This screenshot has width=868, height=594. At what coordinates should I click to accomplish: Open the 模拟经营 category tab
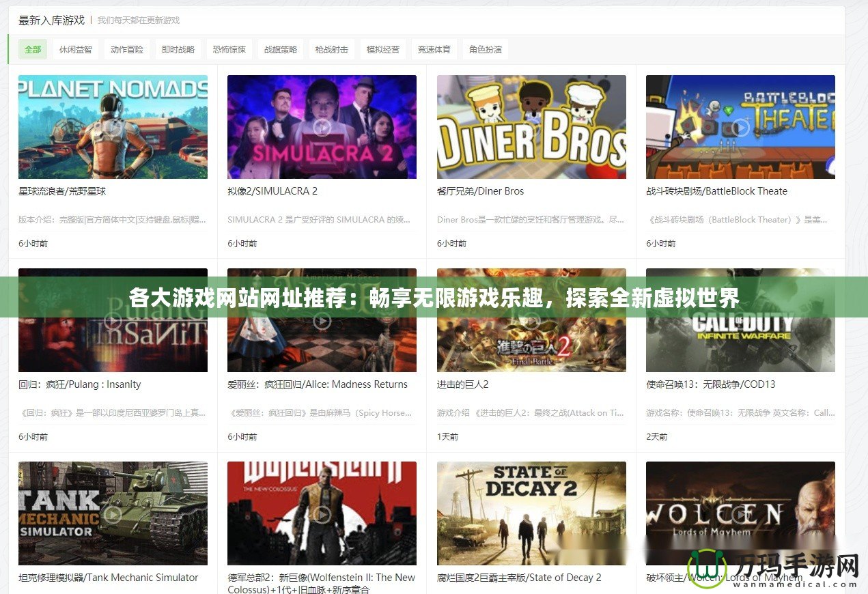pyautogui.click(x=383, y=49)
